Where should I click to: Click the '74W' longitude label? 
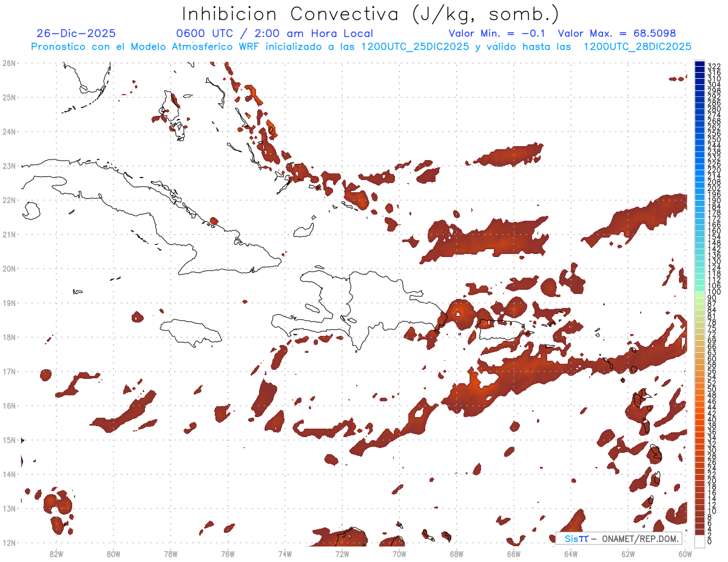(x=285, y=554)
